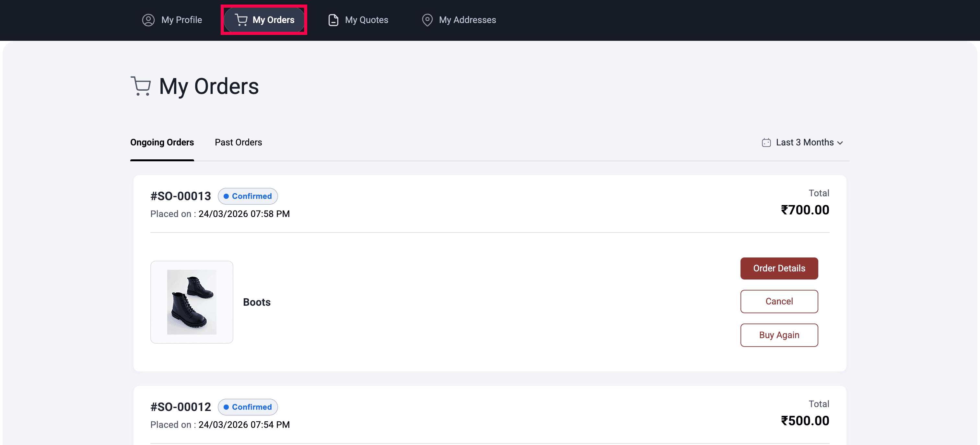Click order number #SO-00013
980x445 pixels.
pos(181,196)
